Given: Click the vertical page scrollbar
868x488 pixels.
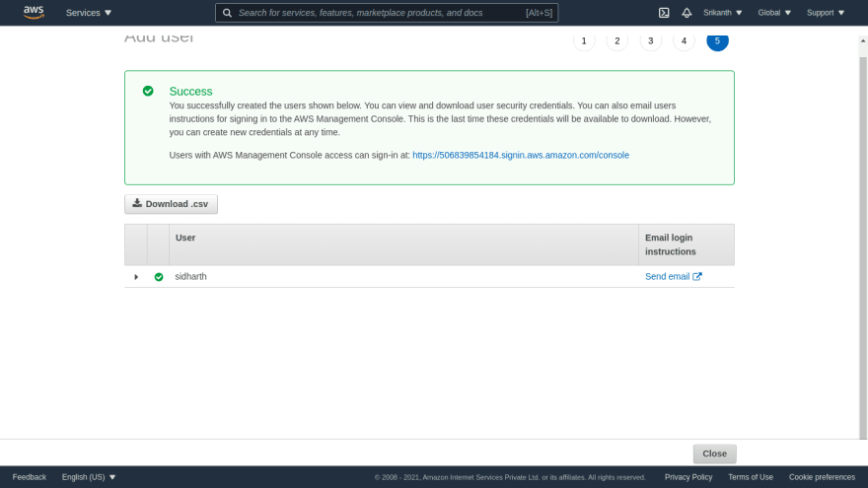Looking at the screenshot, I should pos(863,246).
